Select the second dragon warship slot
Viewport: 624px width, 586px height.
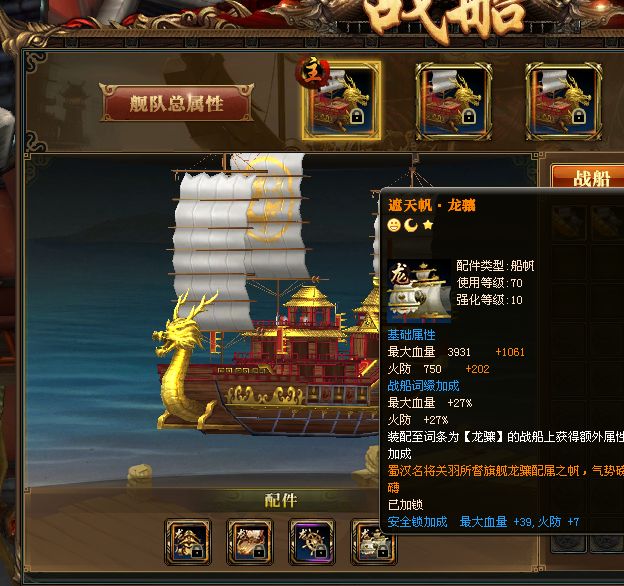tap(453, 102)
